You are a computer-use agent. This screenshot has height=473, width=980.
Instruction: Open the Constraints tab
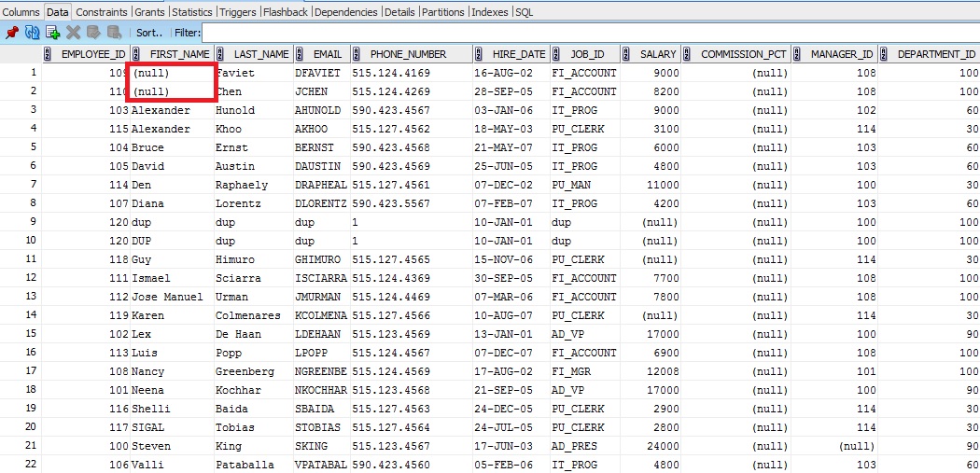pos(102,12)
